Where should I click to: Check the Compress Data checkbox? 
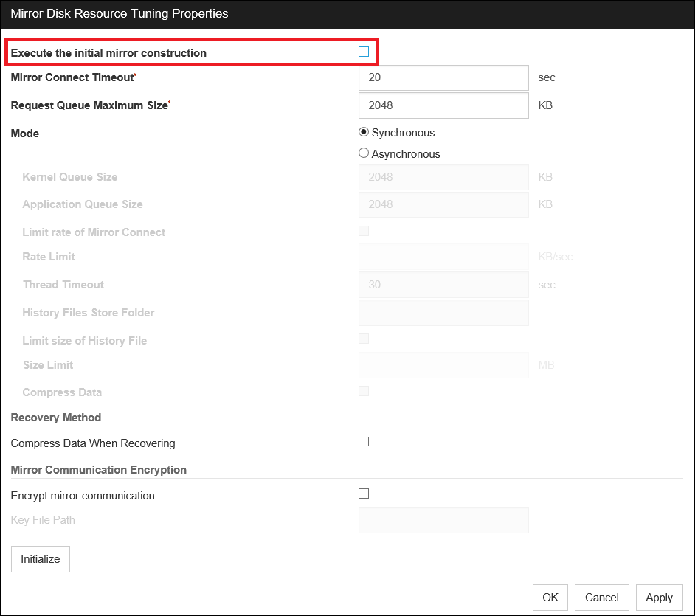[x=363, y=391]
